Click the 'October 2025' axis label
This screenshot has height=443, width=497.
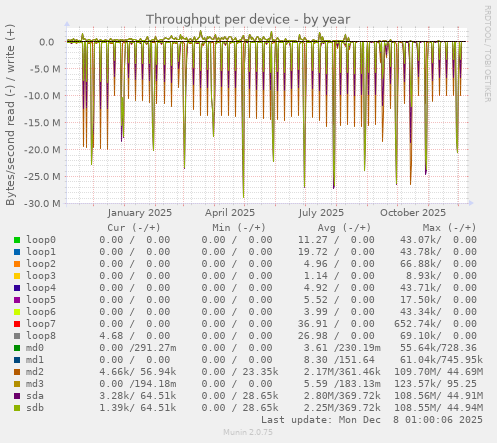pos(413,213)
